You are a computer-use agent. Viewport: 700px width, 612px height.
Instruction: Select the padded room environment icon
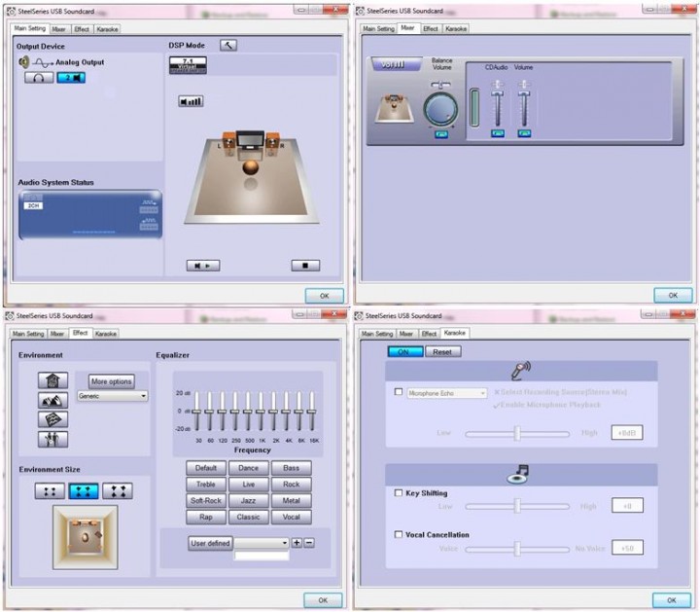point(53,419)
